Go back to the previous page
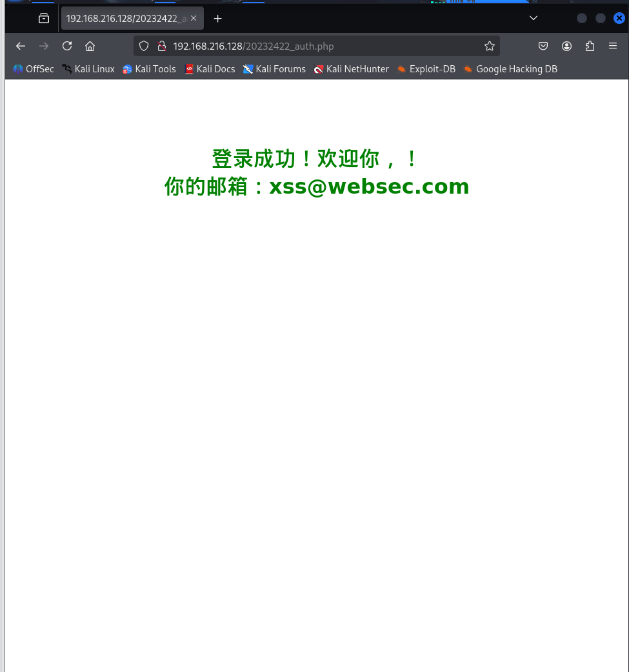The height and width of the screenshot is (672, 629). (21, 46)
